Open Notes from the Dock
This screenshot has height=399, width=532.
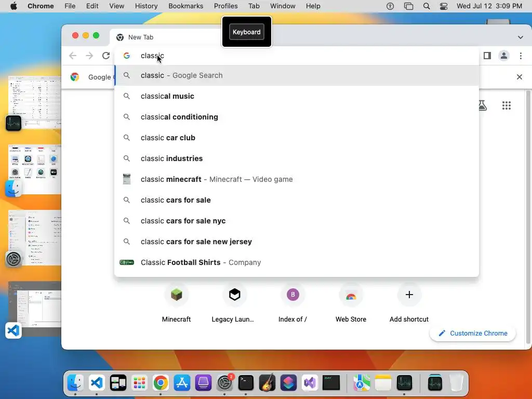[383, 383]
